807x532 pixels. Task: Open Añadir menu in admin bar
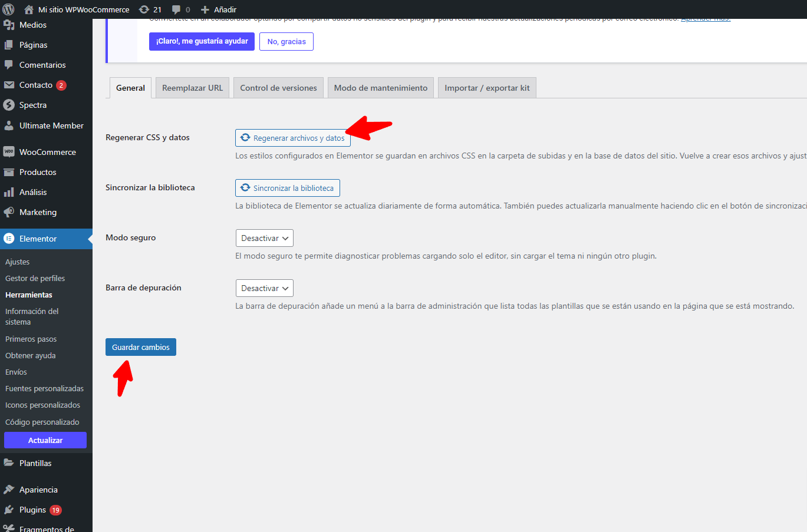tap(219, 9)
